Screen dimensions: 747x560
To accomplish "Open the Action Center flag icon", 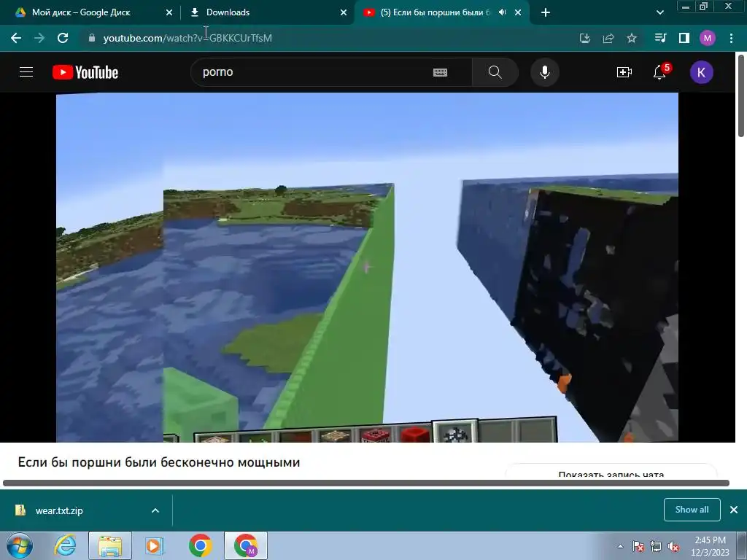I will tap(638, 546).
